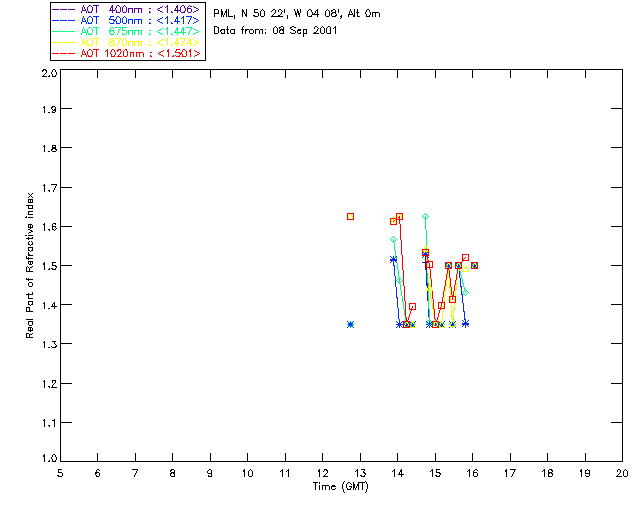Click the y-axis tick label 1.7

click(49, 187)
